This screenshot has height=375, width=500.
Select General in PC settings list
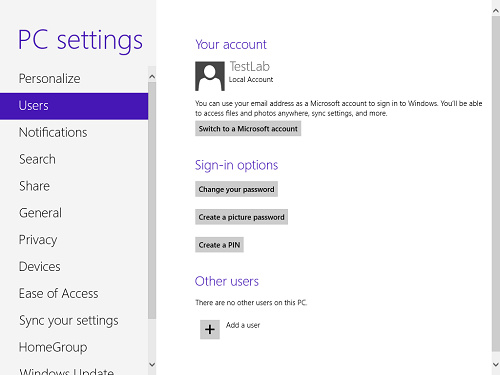[74, 213]
